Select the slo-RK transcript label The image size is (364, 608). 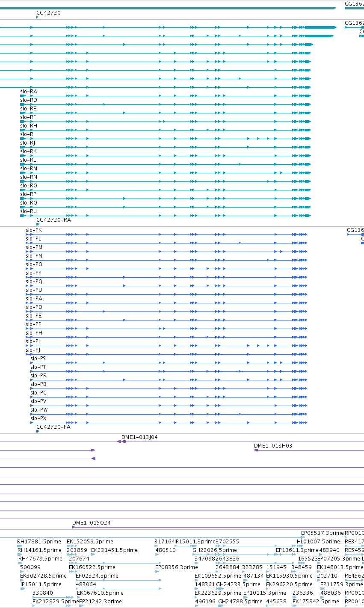click(29, 151)
